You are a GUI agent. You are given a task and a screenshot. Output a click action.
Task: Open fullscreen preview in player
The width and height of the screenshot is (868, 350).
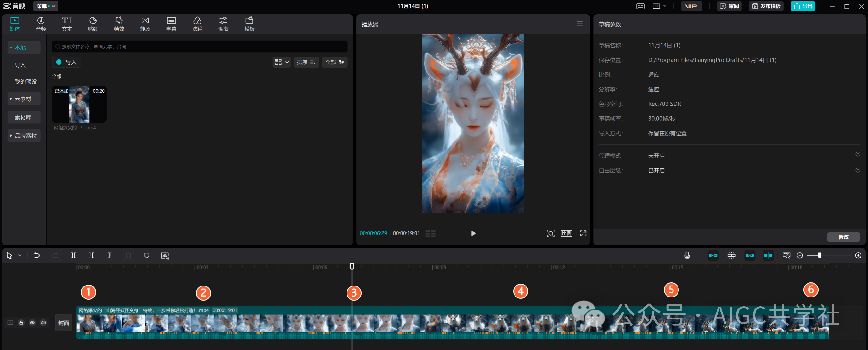583,233
